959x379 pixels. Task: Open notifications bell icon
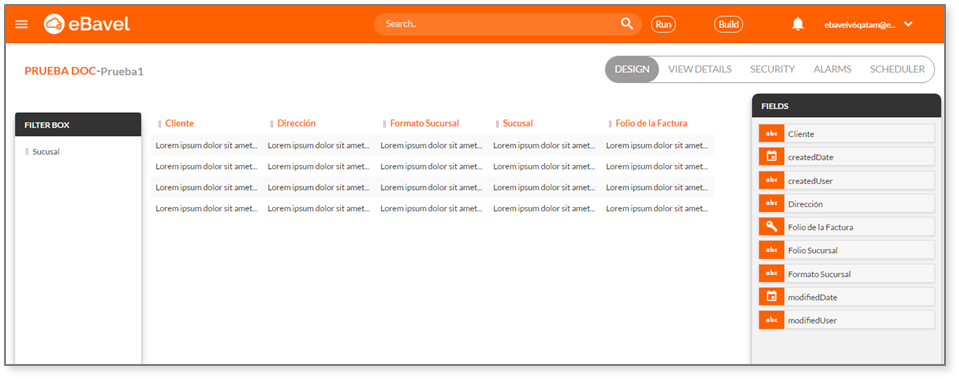click(798, 24)
